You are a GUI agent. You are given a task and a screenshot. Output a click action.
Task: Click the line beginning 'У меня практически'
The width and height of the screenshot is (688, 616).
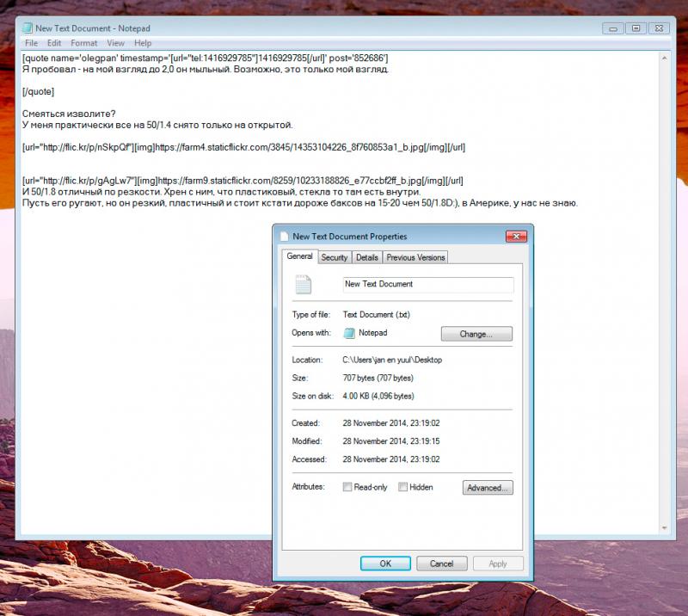click(x=157, y=125)
